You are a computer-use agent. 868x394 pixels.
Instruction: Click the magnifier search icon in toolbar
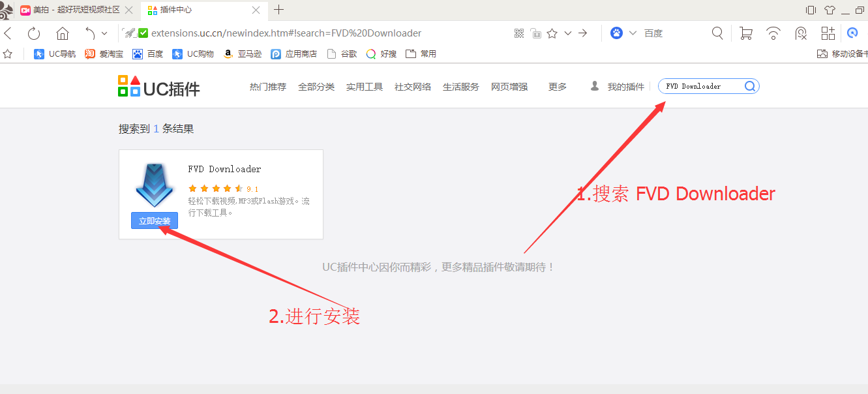pyautogui.click(x=717, y=33)
